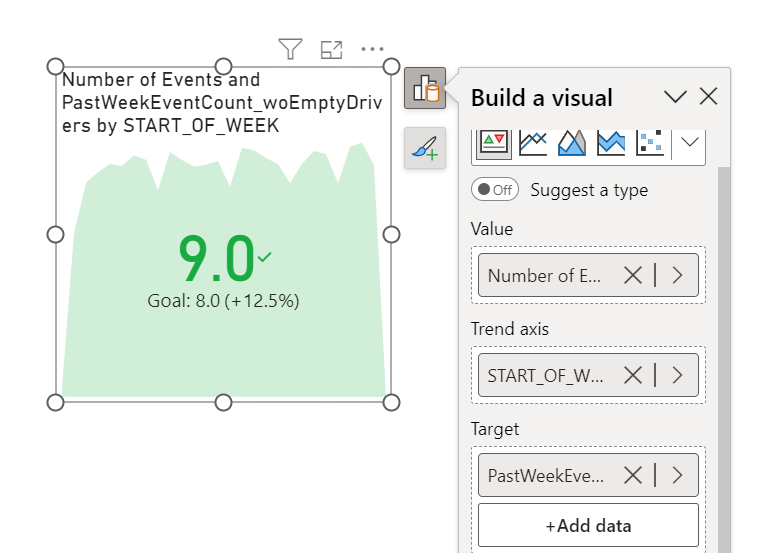
Task: Click the Goal: 8.0 (+12.5%) text
Action: pyautogui.click(x=223, y=301)
